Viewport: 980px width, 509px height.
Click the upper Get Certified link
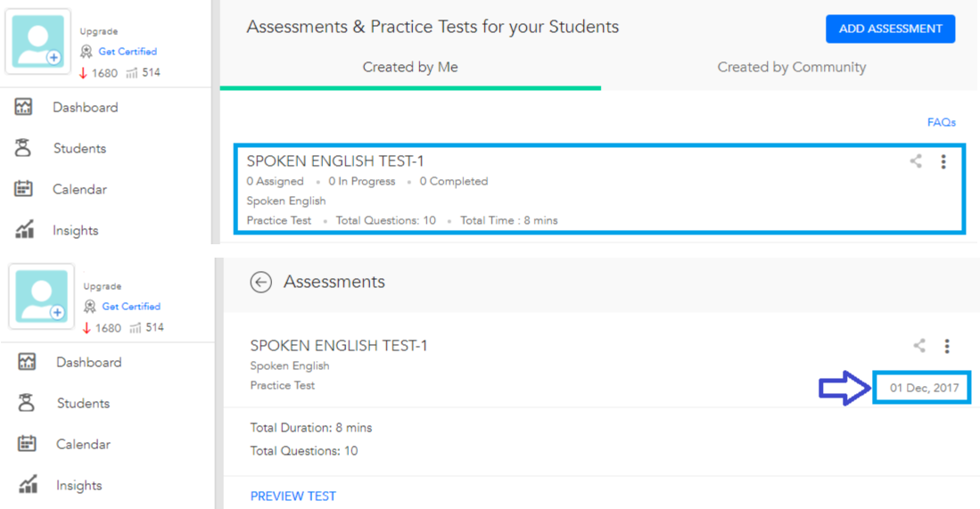(128, 52)
